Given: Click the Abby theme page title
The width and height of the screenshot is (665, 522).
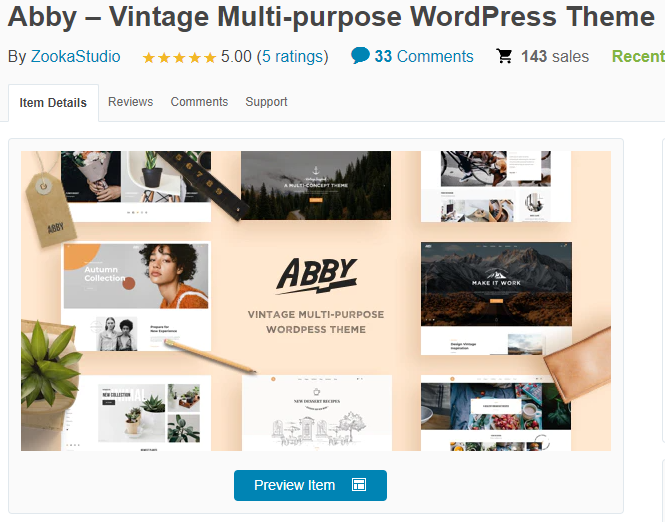Looking at the screenshot, I should pos(331,17).
